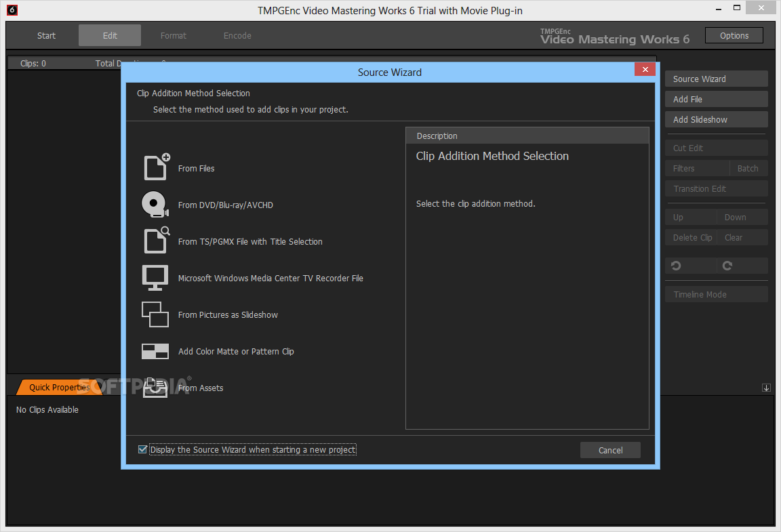The height and width of the screenshot is (532, 781).
Task: Switch to the Edit tab
Action: click(110, 35)
